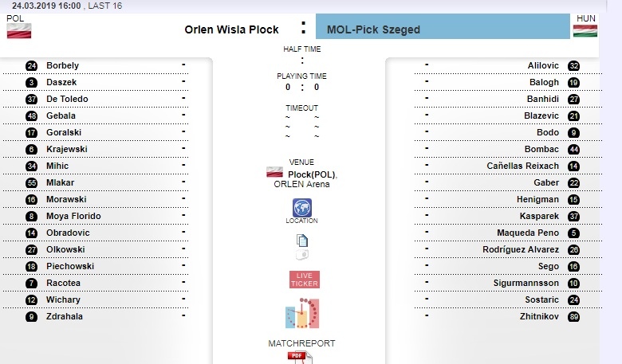Click the greyed camera icon under documents
Image resolution: width=622 pixels, height=364 pixels.
[x=302, y=255]
